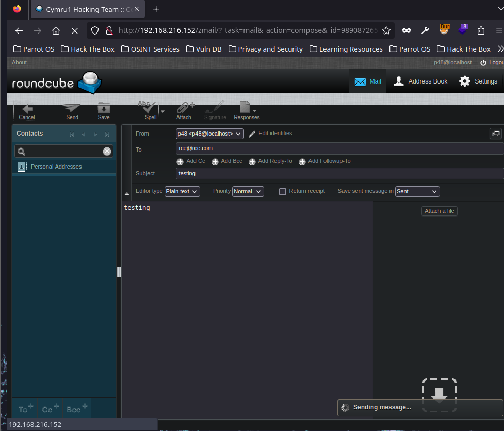Click the browser address bar URL

coord(248,30)
